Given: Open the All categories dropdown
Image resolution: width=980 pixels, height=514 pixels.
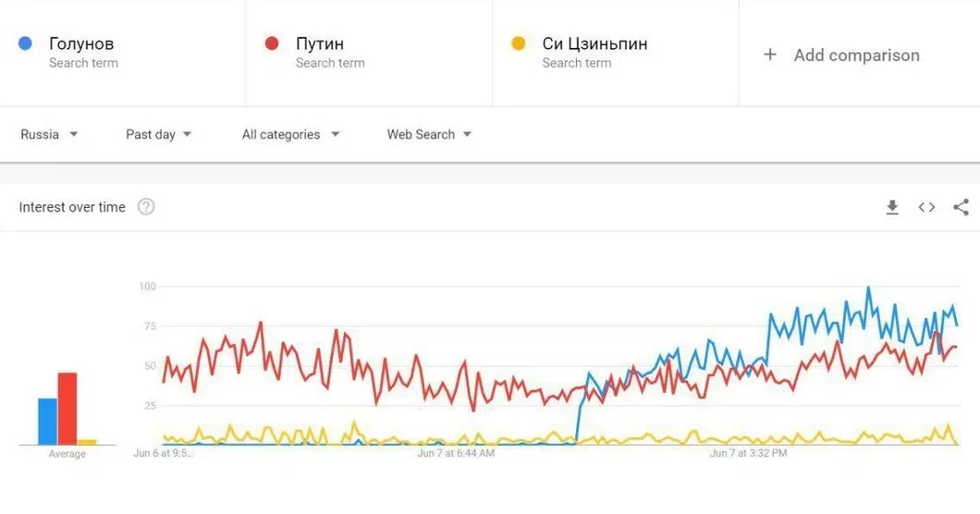Looking at the screenshot, I should pos(290,134).
